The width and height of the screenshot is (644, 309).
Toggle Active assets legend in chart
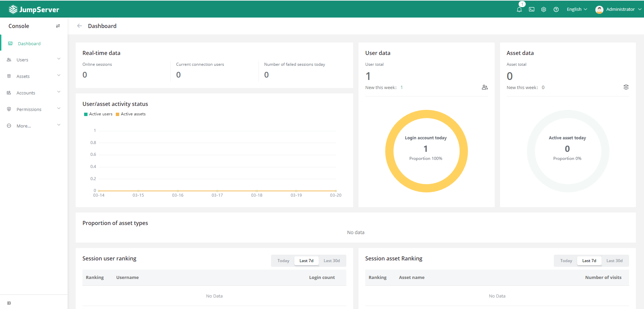point(131,114)
